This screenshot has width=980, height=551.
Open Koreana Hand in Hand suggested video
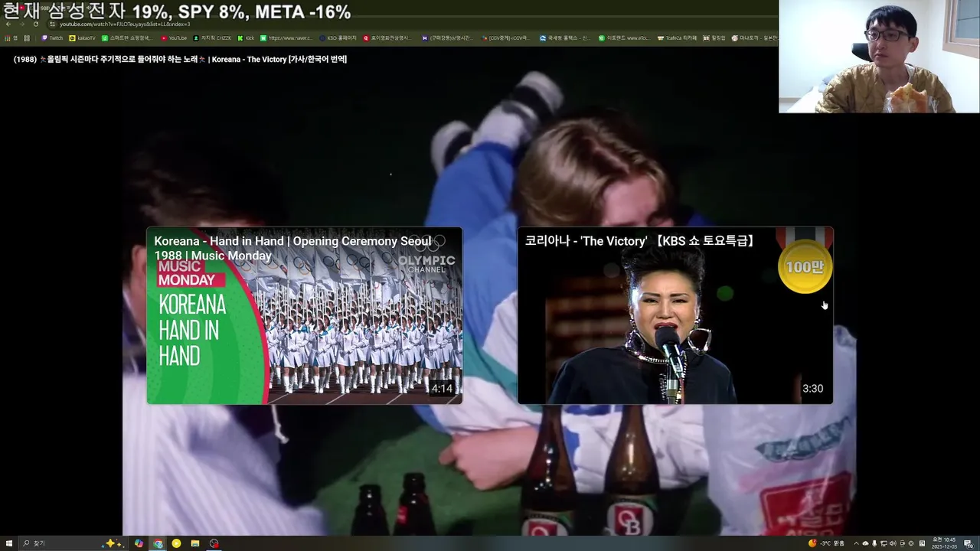point(304,315)
